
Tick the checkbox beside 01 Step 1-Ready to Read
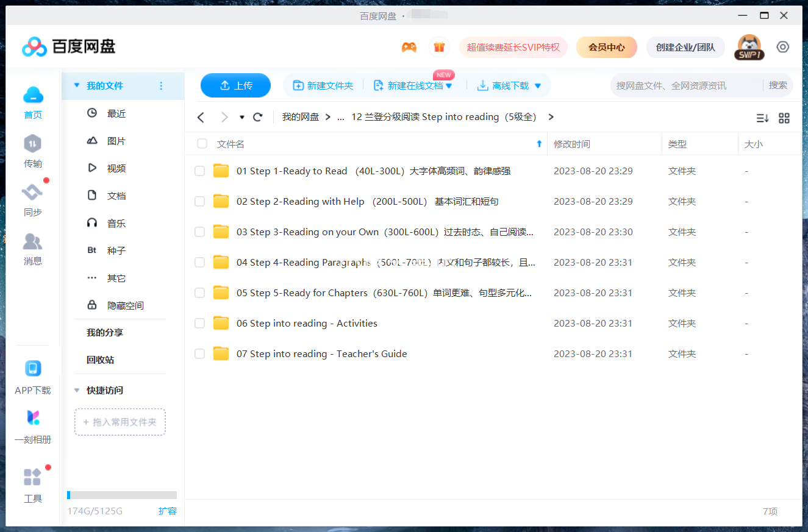click(199, 171)
